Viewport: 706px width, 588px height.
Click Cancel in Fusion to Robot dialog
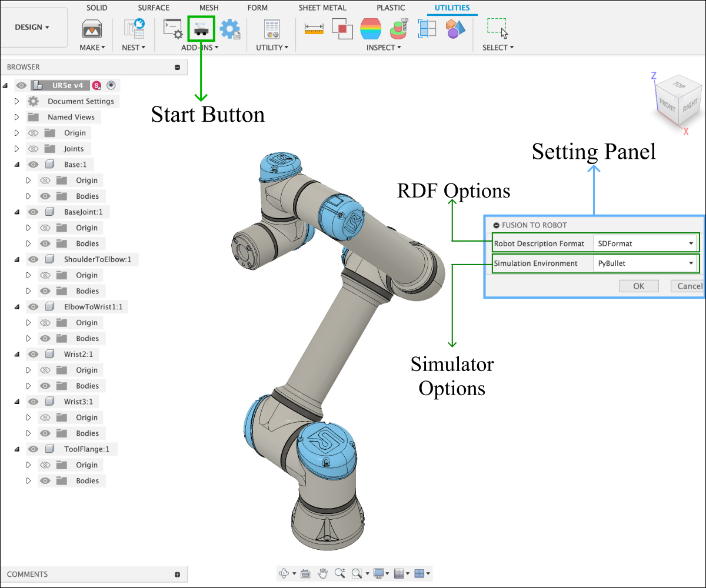pos(688,286)
